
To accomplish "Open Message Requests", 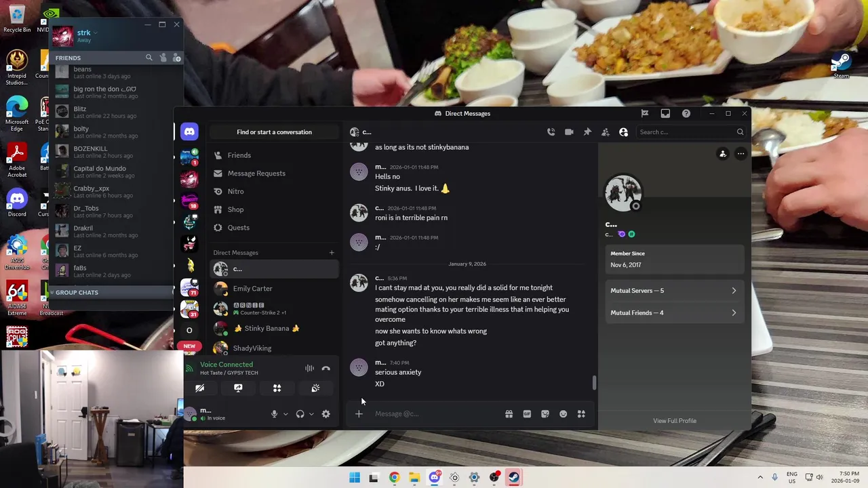I will point(274,174).
